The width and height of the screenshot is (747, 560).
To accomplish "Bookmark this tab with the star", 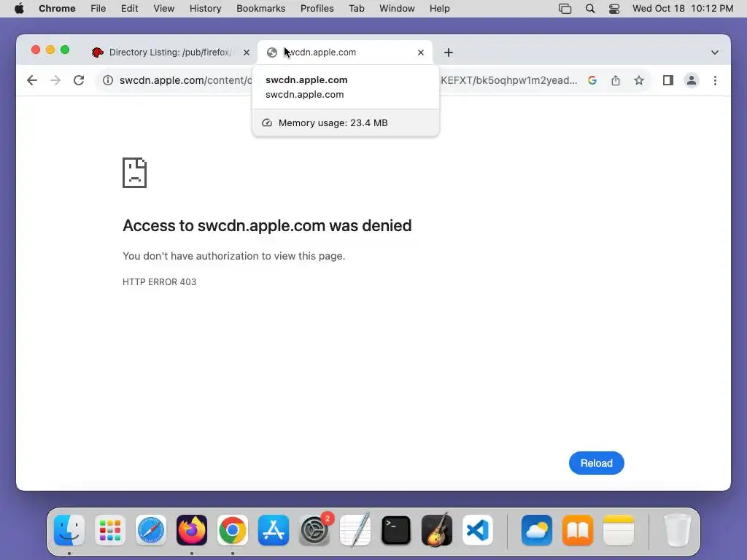I will [x=639, y=80].
